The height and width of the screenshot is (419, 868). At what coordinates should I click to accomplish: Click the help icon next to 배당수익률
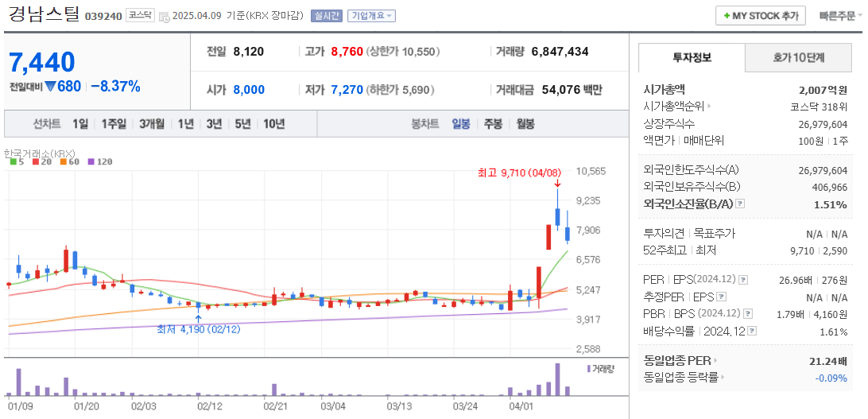tap(752, 332)
